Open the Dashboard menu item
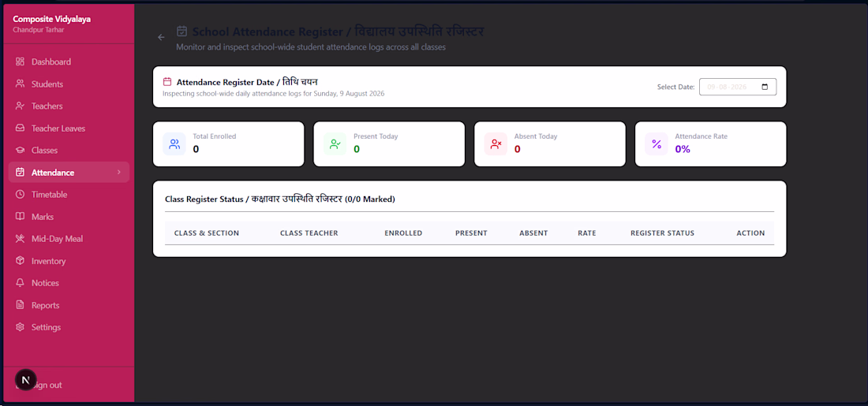The width and height of the screenshot is (868, 406). click(69, 62)
